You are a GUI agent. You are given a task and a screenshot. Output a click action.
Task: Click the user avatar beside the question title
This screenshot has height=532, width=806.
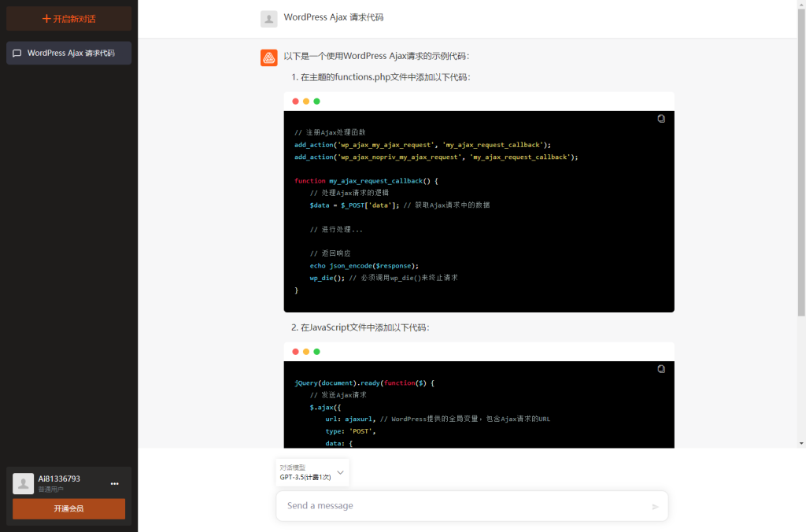269,19
